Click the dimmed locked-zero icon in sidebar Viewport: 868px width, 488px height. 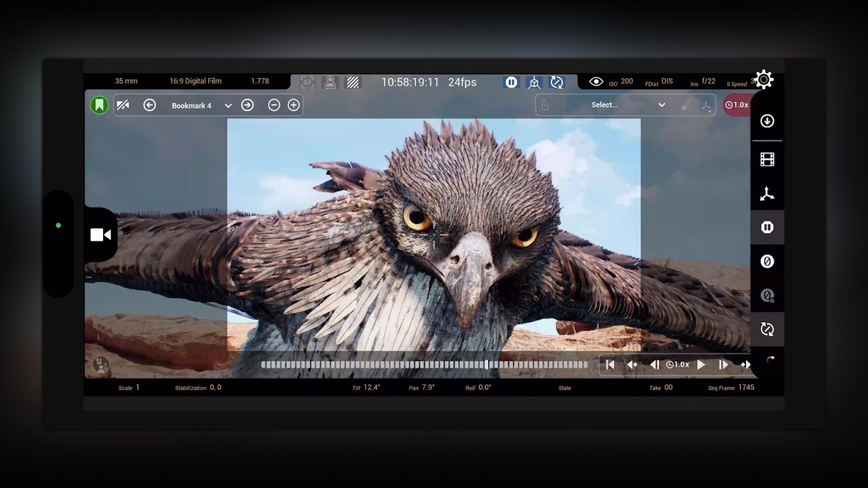tap(767, 296)
